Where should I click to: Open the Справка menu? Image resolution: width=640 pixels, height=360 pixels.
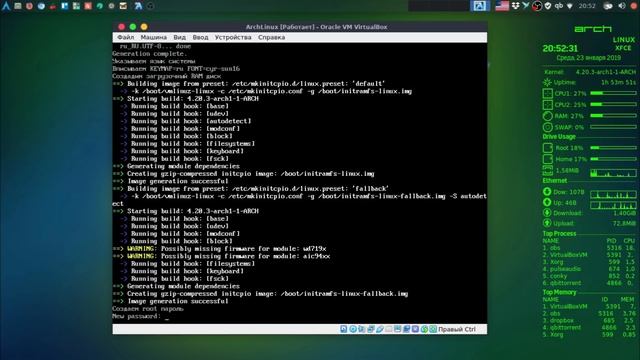click(x=271, y=37)
